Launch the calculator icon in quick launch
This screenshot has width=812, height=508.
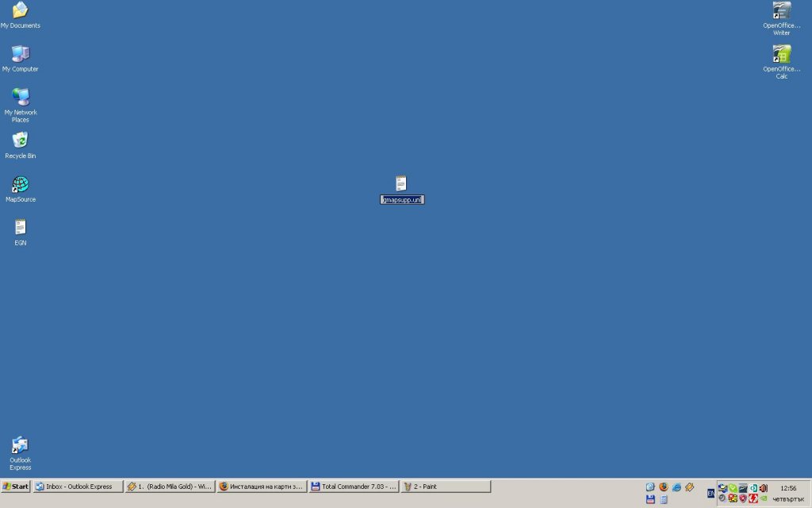[664, 499]
